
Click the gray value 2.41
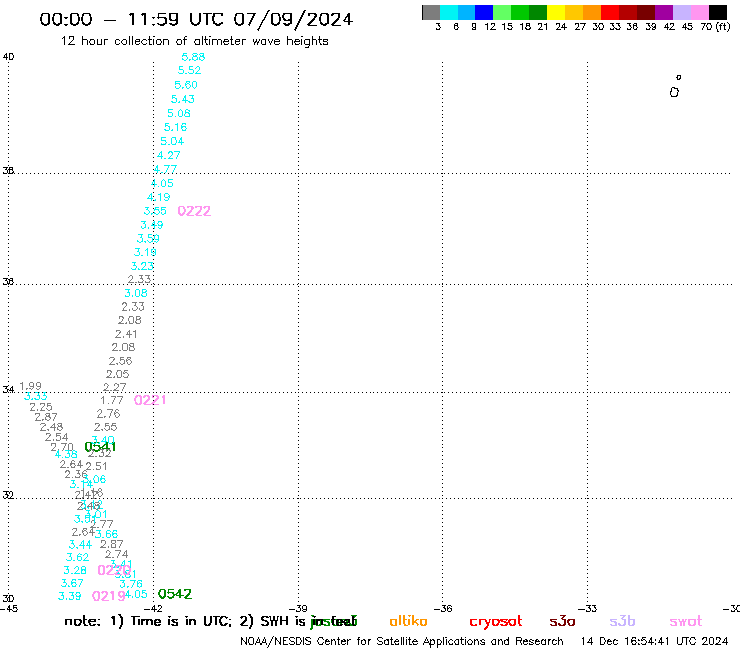(x=126, y=334)
